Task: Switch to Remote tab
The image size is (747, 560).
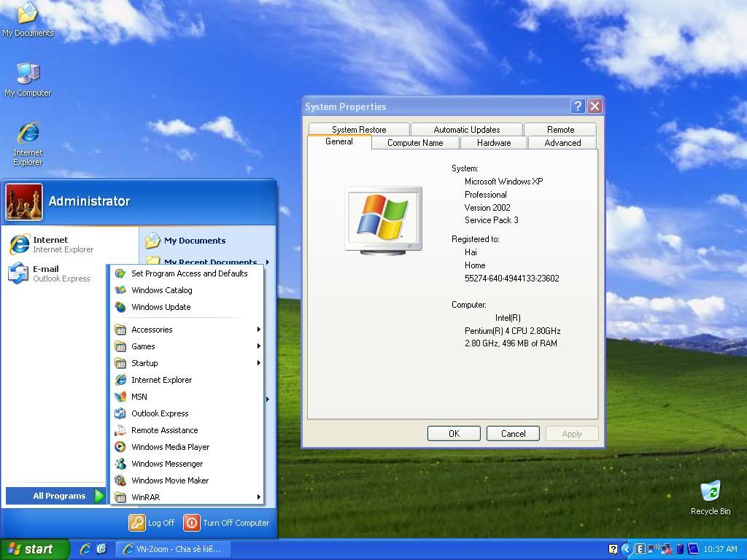Action: [x=560, y=130]
